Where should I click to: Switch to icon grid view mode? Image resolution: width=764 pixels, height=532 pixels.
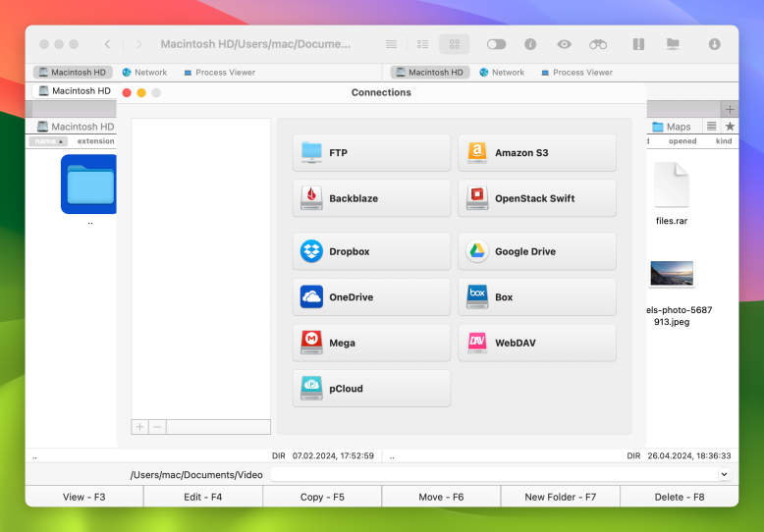[454, 44]
